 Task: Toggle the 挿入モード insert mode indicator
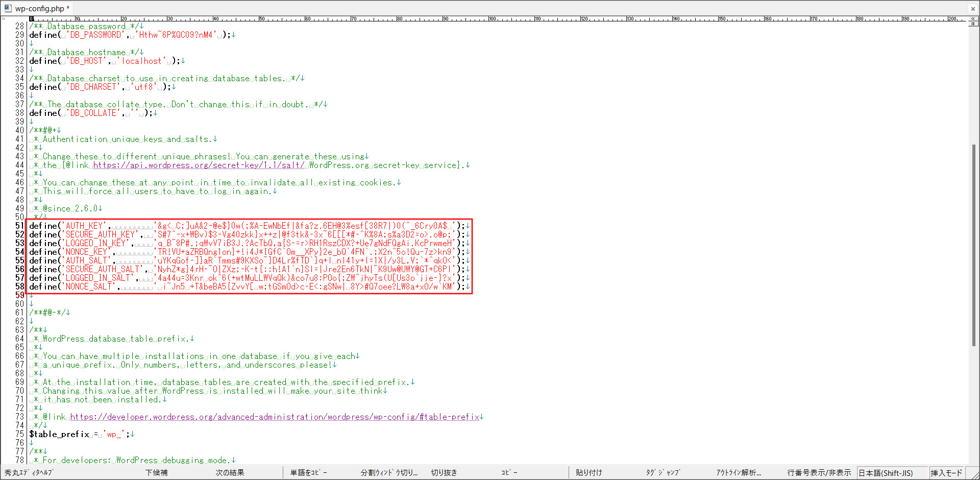click(x=946, y=473)
